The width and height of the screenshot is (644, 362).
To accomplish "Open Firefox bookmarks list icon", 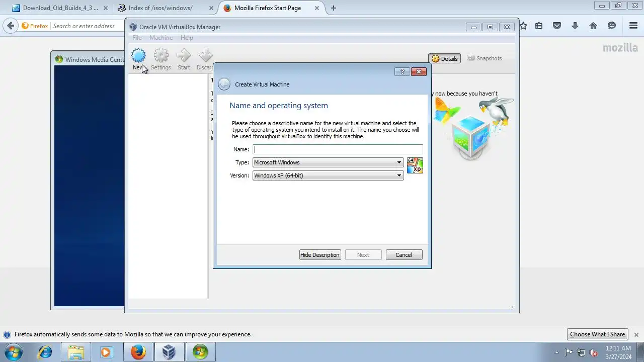I will (539, 26).
